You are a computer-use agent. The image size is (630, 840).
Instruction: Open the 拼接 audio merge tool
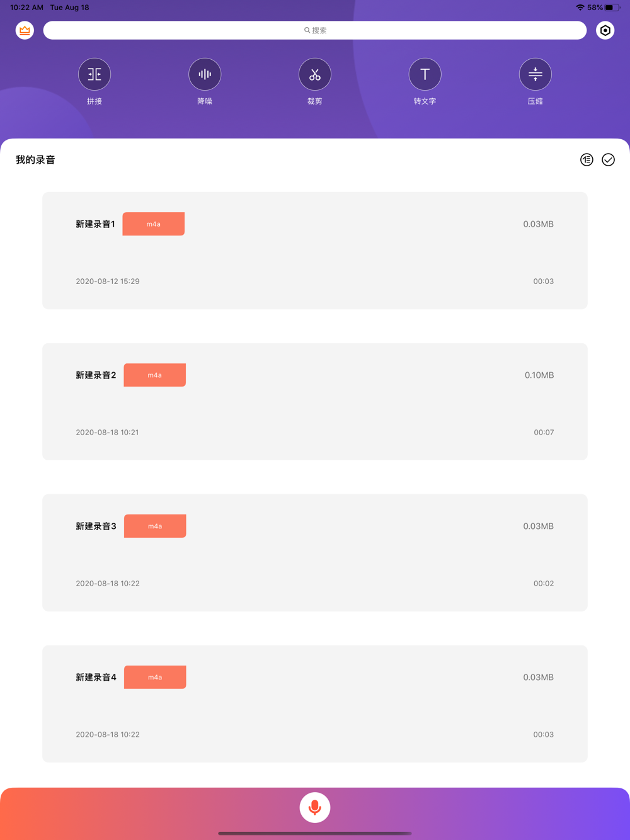click(94, 74)
